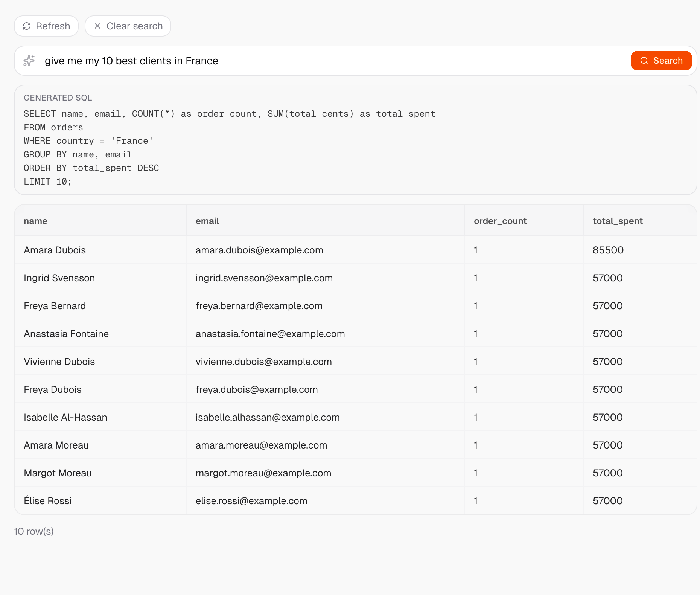Select the Isabelle Al-Hassan name cell
The image size is (700, 595).
(65, 417)
